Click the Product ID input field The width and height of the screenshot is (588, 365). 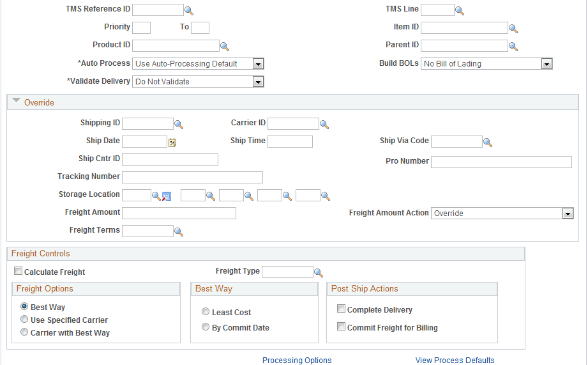click(176, 46)
